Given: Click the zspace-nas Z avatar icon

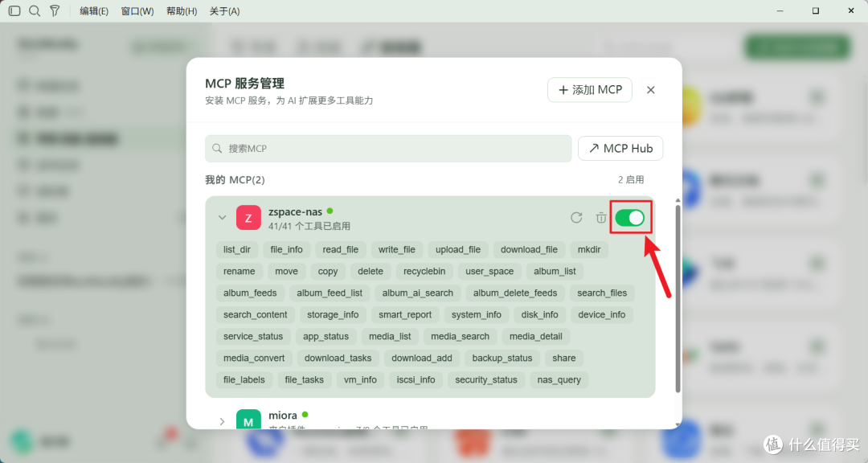Looking at the screenshot, I should (248, 218).
